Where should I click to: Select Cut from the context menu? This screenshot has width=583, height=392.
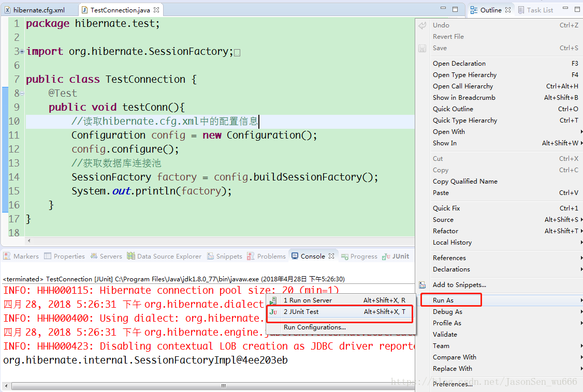coord(499,159)
